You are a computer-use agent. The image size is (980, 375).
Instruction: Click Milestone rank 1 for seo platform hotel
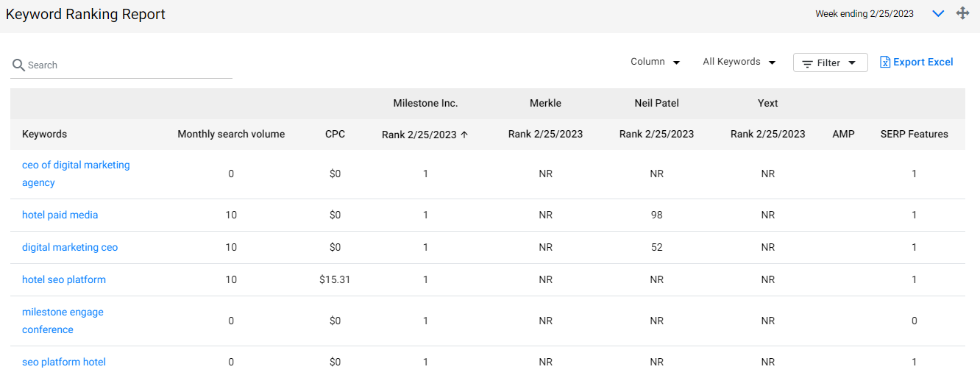(x=425, y=362)
